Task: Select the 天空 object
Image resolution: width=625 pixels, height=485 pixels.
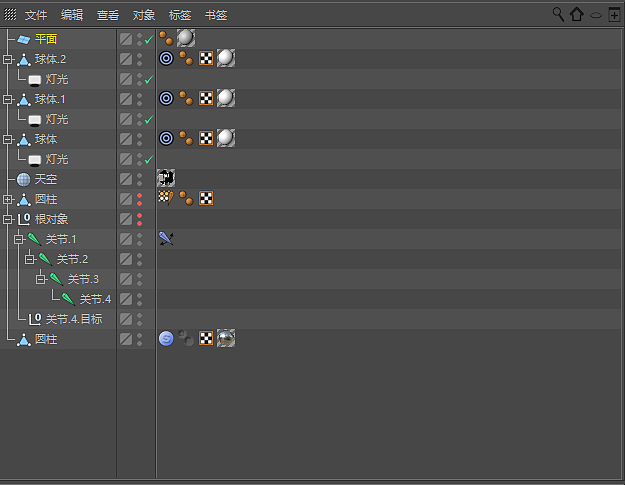Action: click(x=46, y=179)
